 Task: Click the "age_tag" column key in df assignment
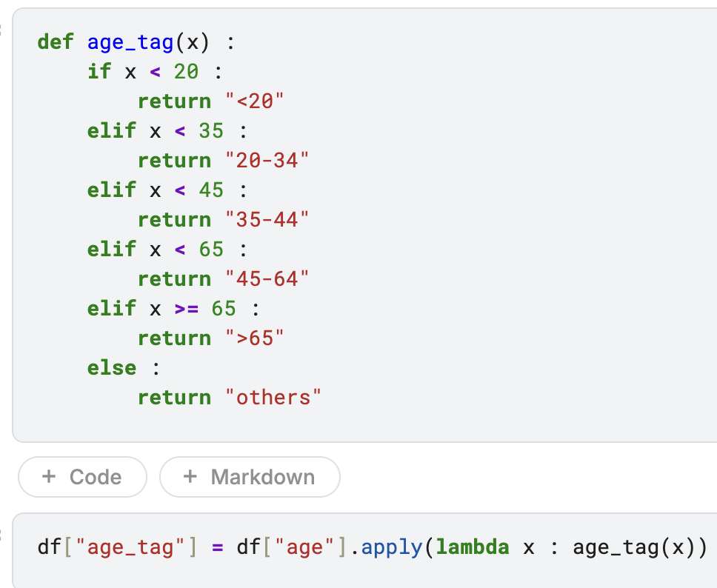pyautogui.click(x=136, y=548)
